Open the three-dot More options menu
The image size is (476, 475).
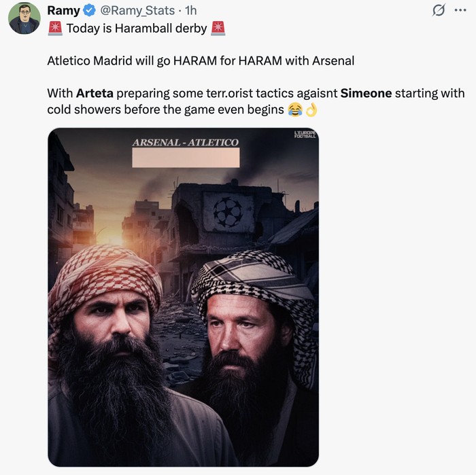coord(460,11)
